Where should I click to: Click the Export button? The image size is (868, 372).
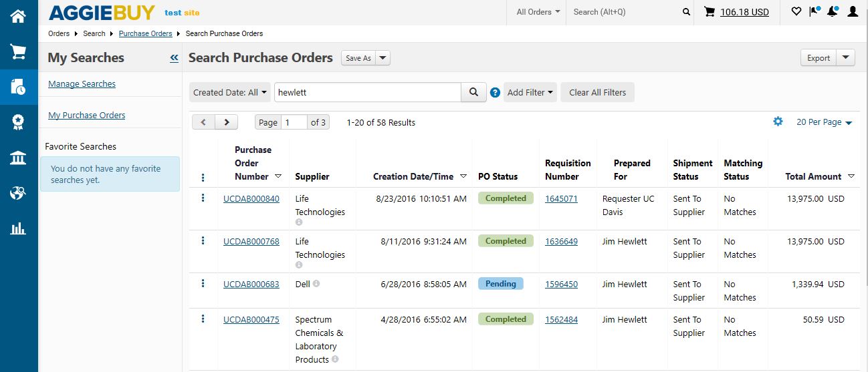[x=819, y=57]
